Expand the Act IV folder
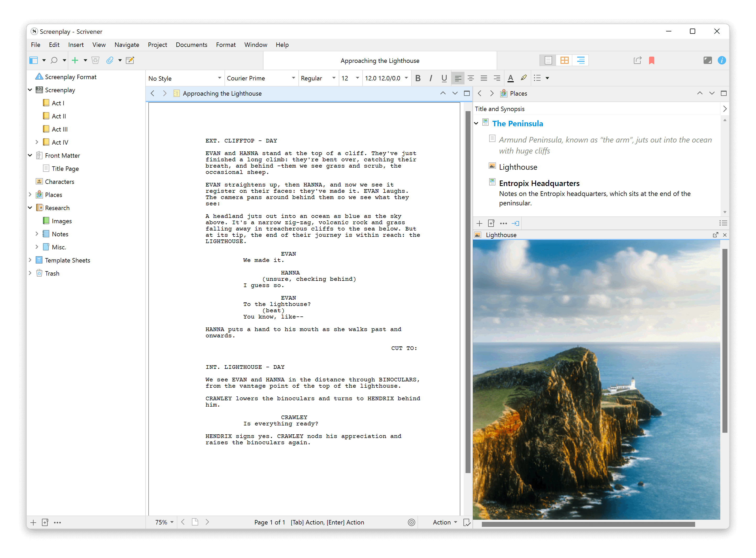Image resolution: width=756 pixels, height=558 pixels. click(37, 142)
